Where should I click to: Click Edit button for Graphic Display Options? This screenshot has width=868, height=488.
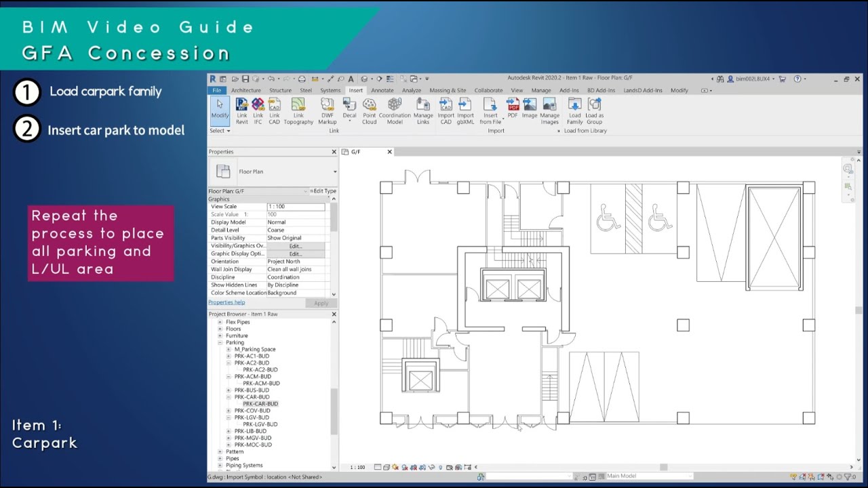(295, 254)
